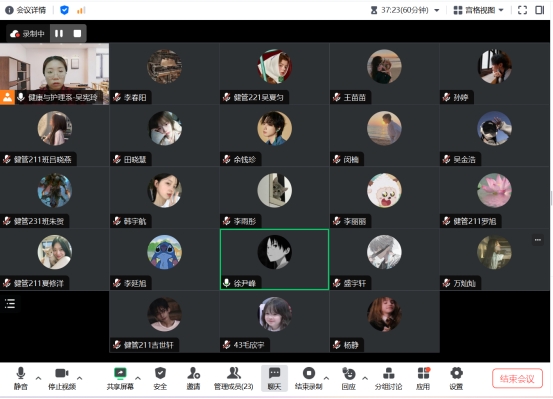This screenshot has height=399, width=553.
Task: Expand audio options arrow beside 静音
Action: pyautogui.click(x=38, y=378)
